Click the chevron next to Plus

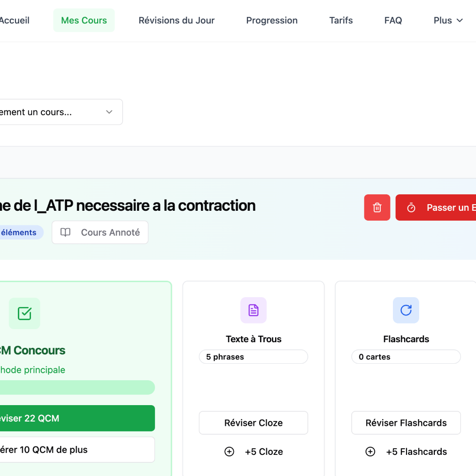click(x=460, y=20)
